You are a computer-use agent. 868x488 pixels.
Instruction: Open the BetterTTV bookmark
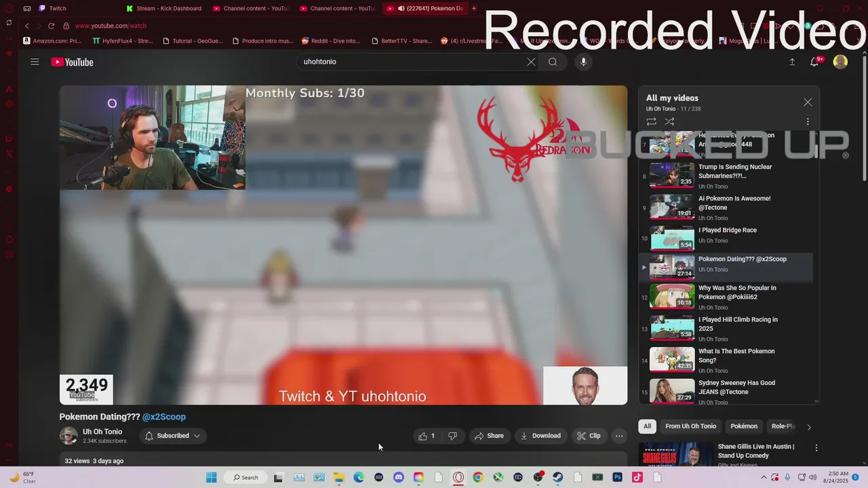[401, 41]
